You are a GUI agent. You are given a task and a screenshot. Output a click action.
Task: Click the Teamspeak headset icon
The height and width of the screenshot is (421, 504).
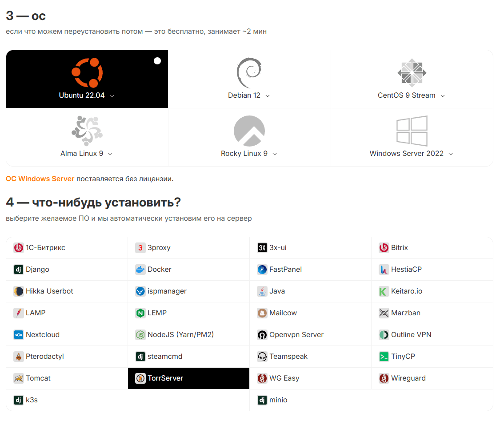(262, 357)
